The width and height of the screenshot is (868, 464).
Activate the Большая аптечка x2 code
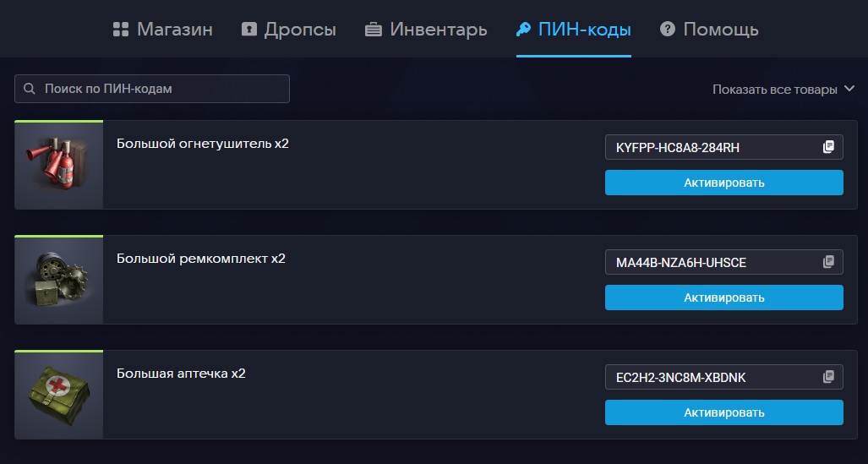pos(723,412)
